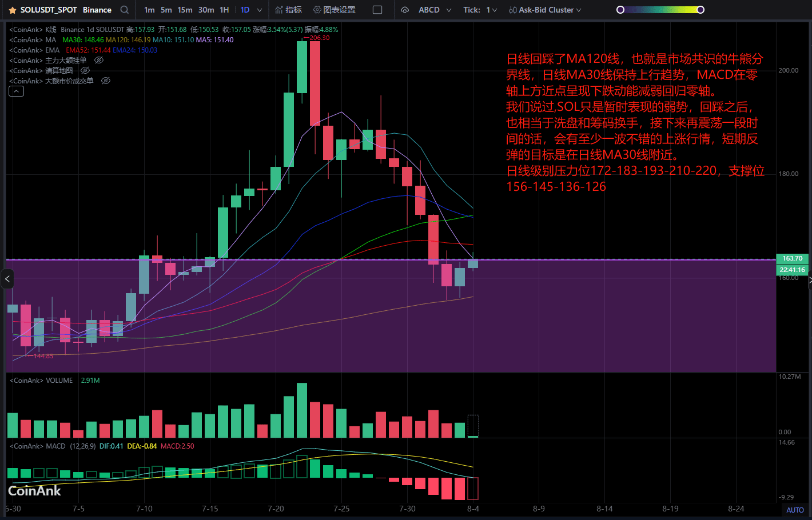Switch to the 30m timeframe
812x520 pixels.
tap(206, 10)
